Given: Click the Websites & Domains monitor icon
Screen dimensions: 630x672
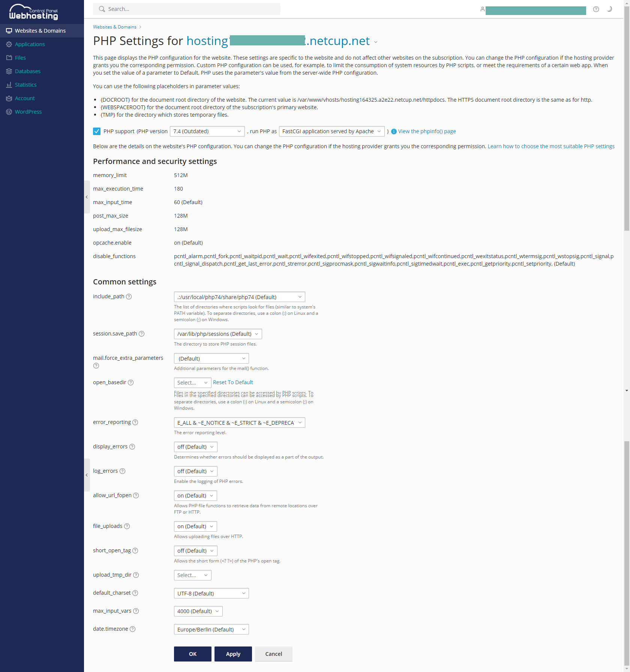Looking at the screenshot, I should coord(9,31).
